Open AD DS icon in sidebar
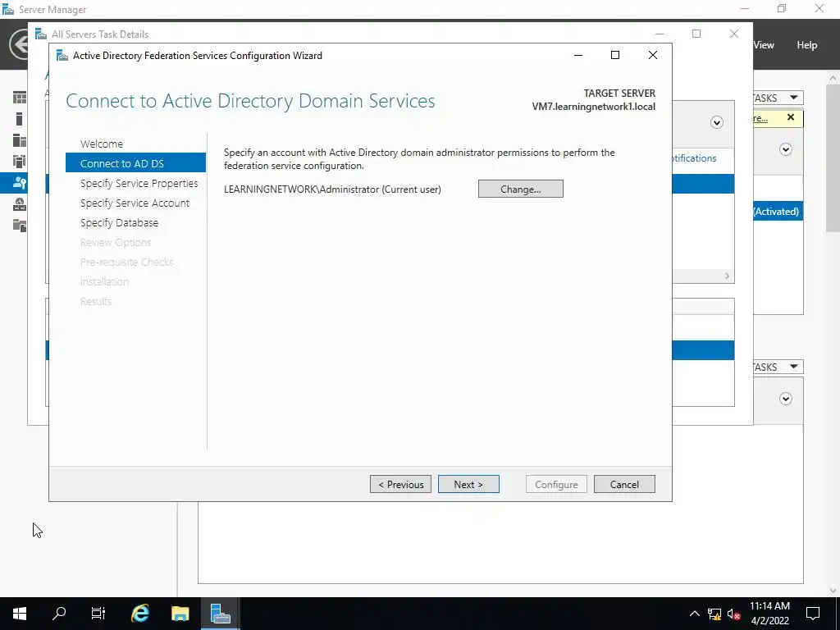The height and width of the screenshot is (630, 840). pyautogui.click(x=20, y=162)
